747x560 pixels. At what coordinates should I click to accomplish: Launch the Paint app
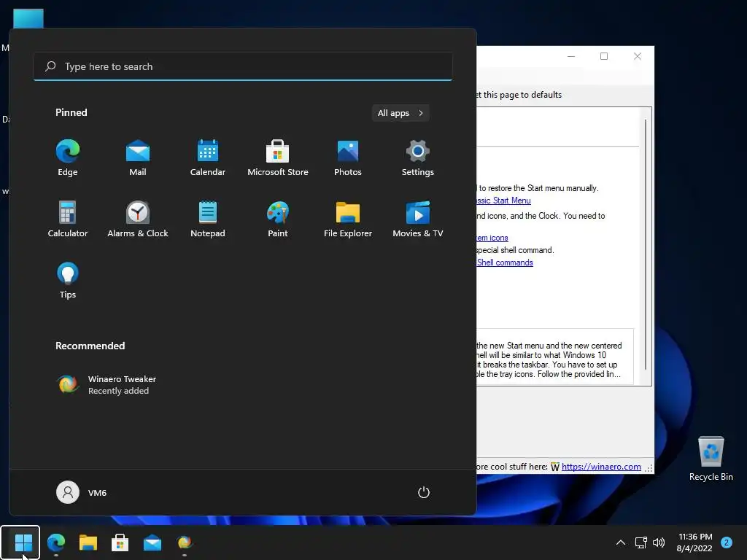(x=278, y=219)
